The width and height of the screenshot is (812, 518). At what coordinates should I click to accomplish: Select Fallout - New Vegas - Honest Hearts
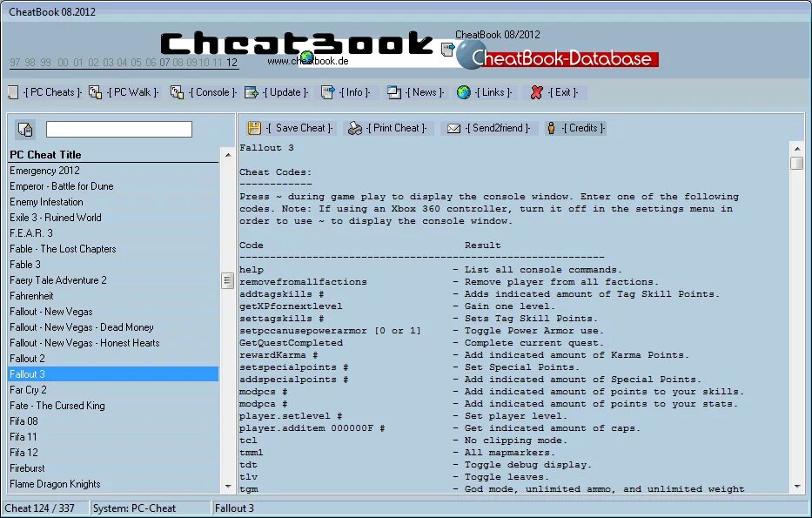(x=113, y=343)
